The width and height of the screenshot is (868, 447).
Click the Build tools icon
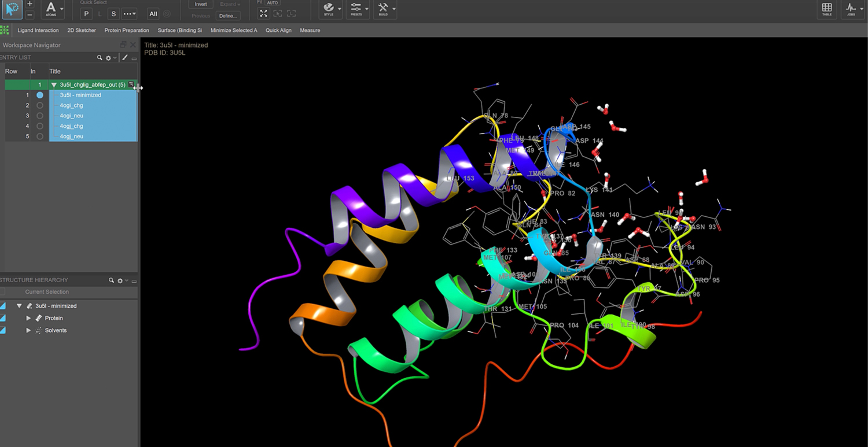(383, 9)
